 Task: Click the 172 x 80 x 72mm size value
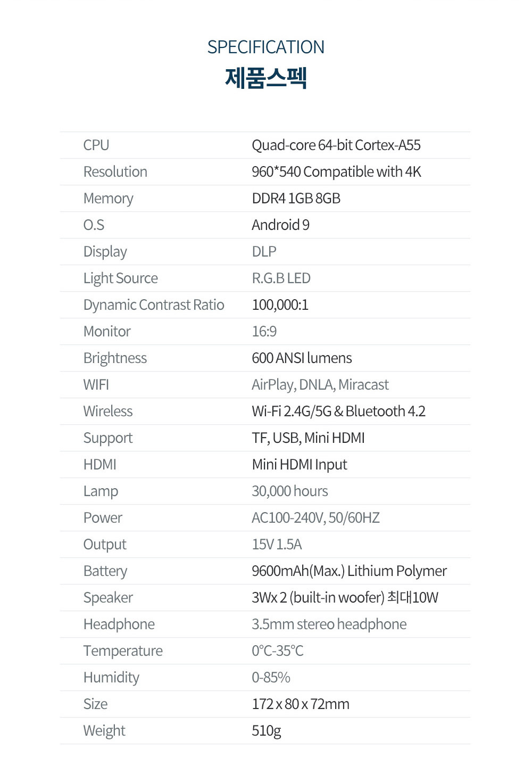click(301, 704)
